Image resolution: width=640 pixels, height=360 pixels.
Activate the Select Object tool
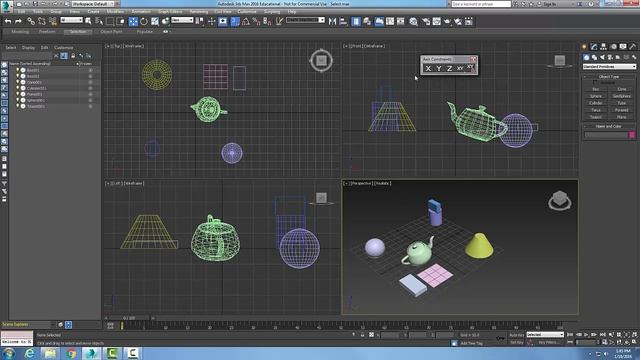[x=88, y=21]
